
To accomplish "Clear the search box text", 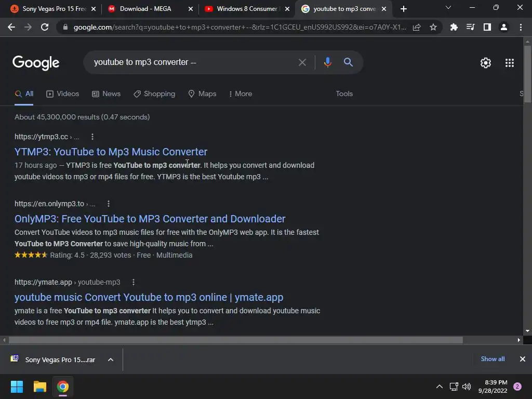I will pyautogui.click(x=302, y=62).
